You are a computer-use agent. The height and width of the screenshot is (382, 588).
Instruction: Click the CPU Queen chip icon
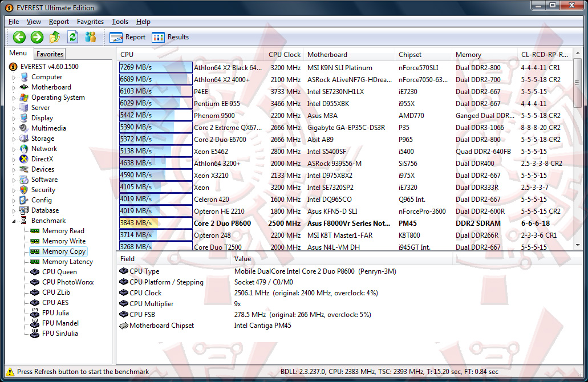click(35, 272)
